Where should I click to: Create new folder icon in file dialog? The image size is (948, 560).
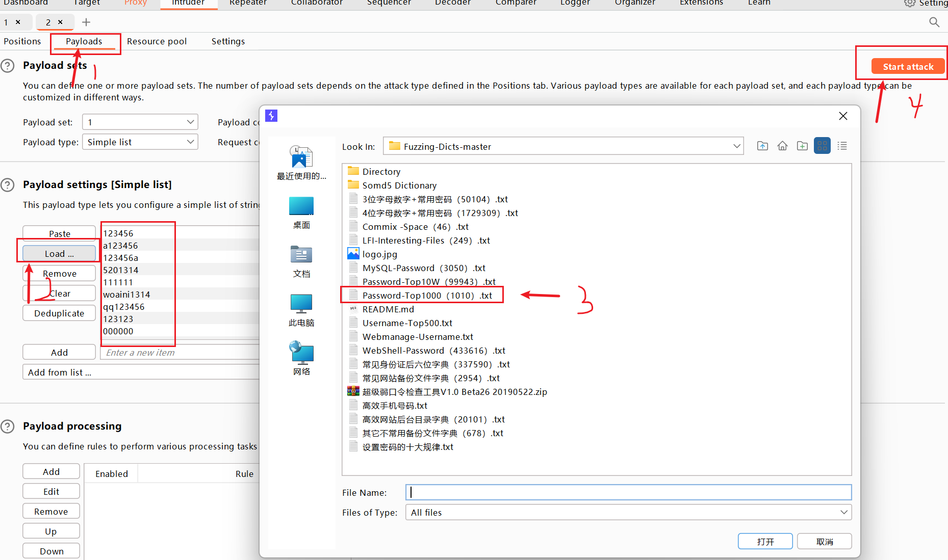[x=802, y=146]
